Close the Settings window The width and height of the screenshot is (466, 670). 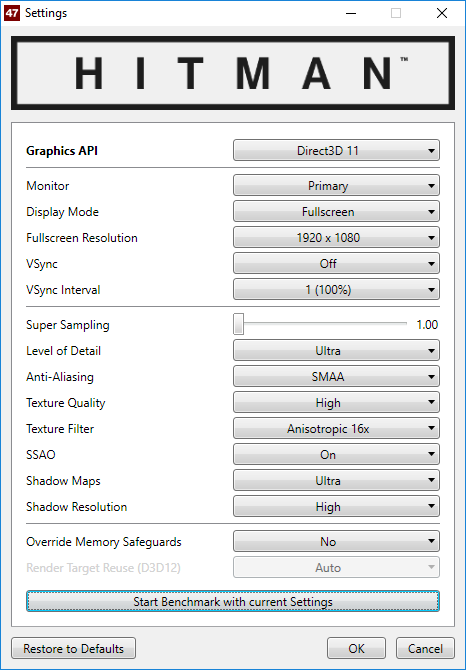point(442,13)
